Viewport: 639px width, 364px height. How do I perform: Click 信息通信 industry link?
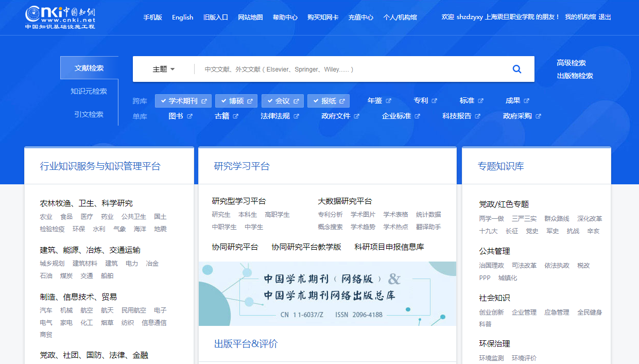[154, 323]
